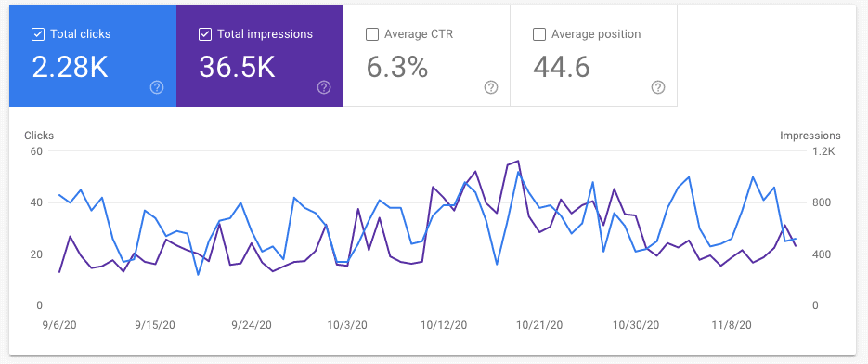Click the 6.3% average CTR value
This screenshot has width=868, height=364.
click(397, 67)
